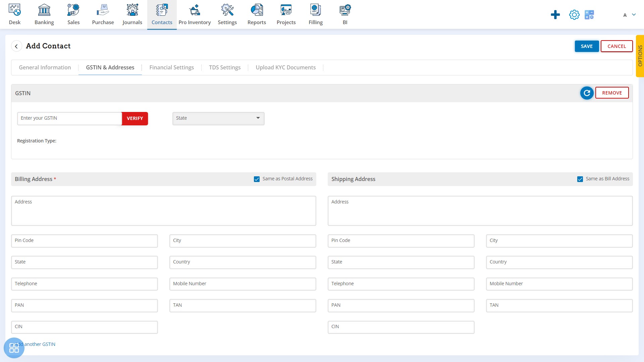644x362 pixels.
Task: Focus the shipping Pin Code field
Action: tap(401, 241)
